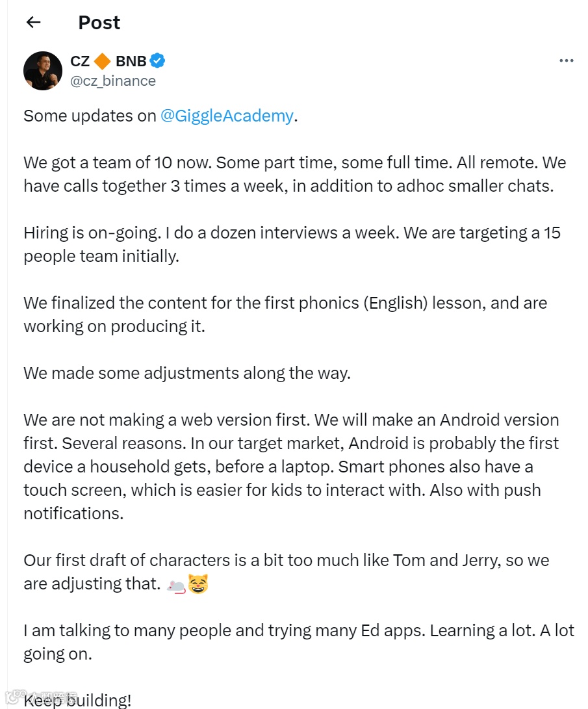The image size is (588, 709).
Task: Click the Post page heading
Action: [99, 23]
